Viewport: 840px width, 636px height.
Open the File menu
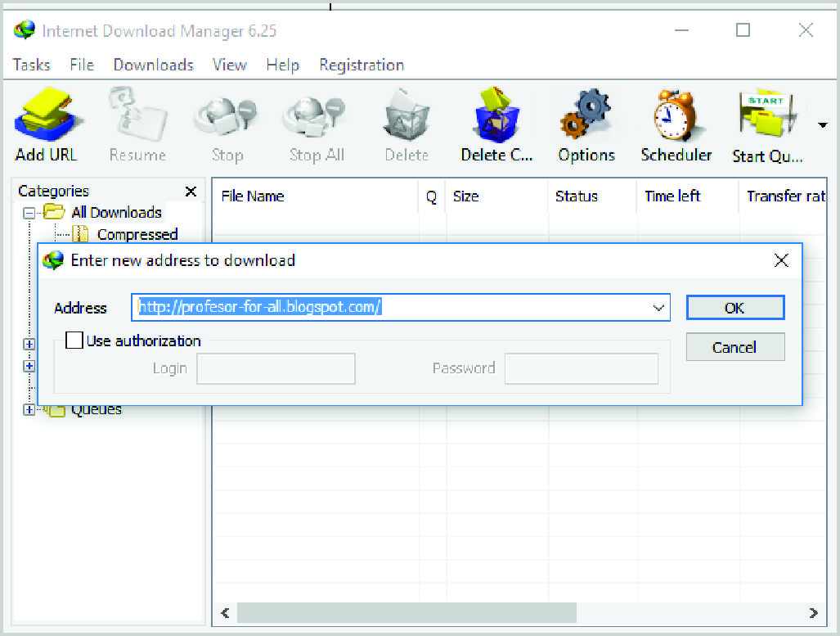click(x=82, y=65)
